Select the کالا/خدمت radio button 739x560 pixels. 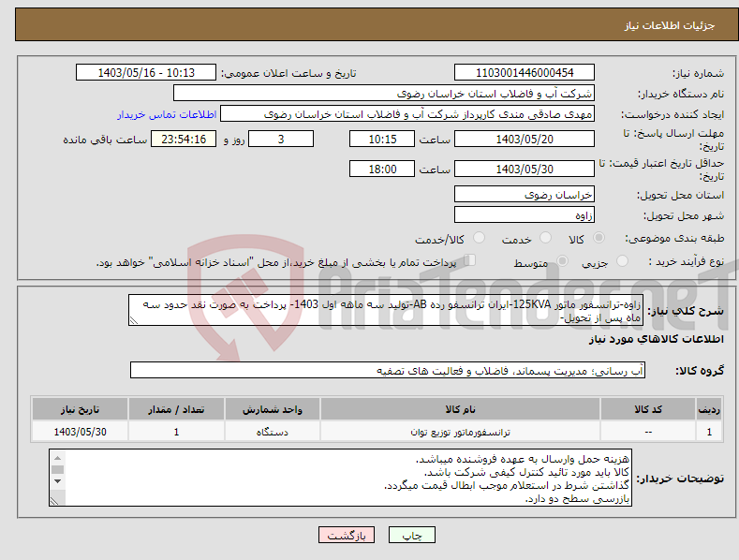pyautogui.click(x=479, y=238)
